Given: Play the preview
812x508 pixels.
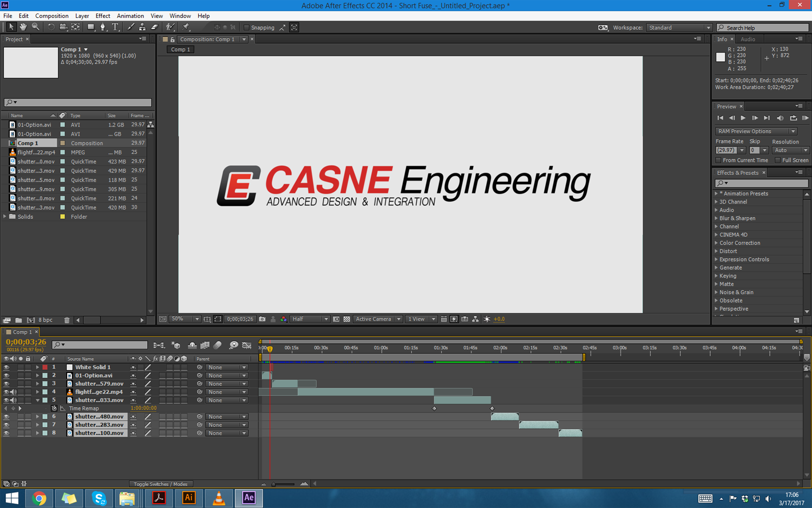Looking at the screenshot, I should click(x=743, y=118).
